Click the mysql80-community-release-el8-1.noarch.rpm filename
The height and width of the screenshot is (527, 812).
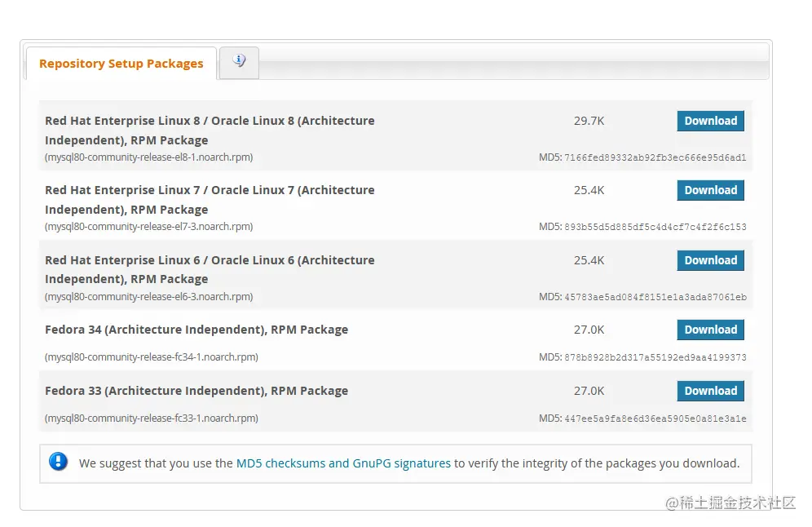click(148, 157)
